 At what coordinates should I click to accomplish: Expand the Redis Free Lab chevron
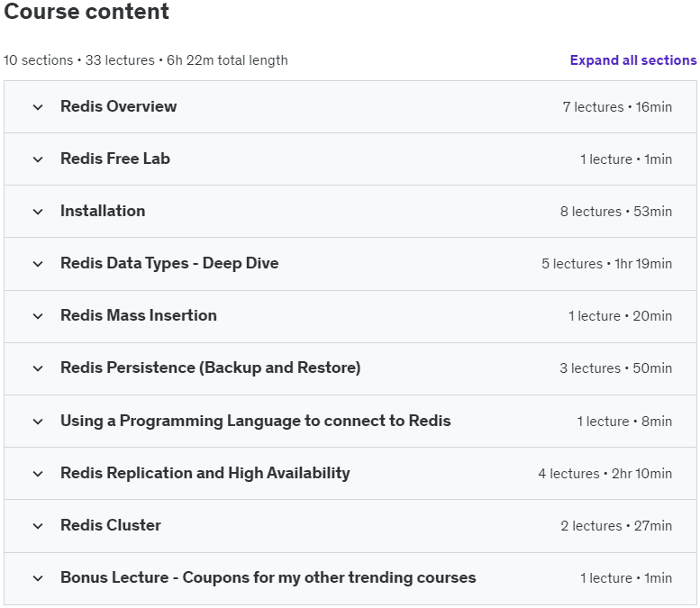pyautogui.click(x=38, y=159)
